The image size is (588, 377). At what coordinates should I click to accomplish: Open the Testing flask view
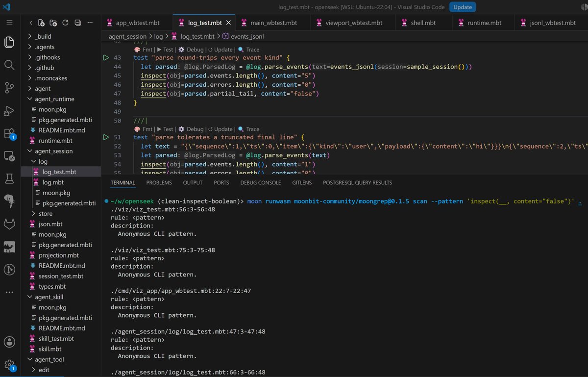tap(9, 179)
